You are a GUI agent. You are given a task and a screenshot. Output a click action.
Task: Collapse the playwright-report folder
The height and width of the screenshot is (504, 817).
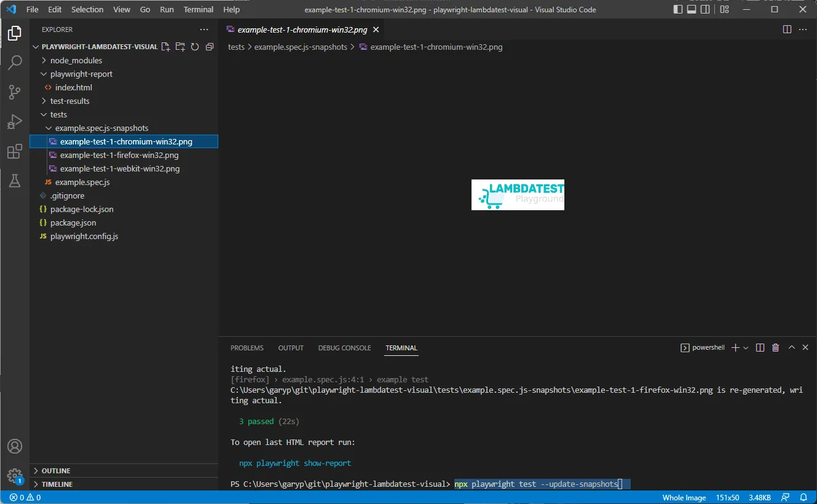[81, 74]
